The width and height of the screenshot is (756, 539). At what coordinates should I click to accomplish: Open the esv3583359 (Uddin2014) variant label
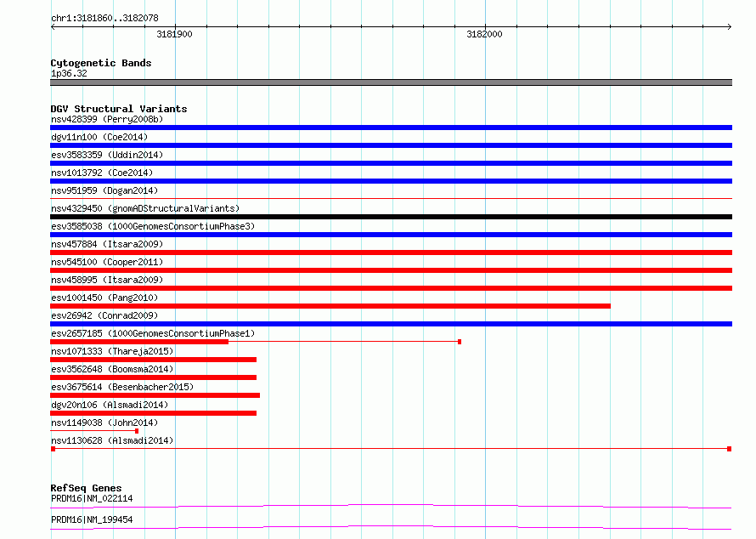click(107, 155)
